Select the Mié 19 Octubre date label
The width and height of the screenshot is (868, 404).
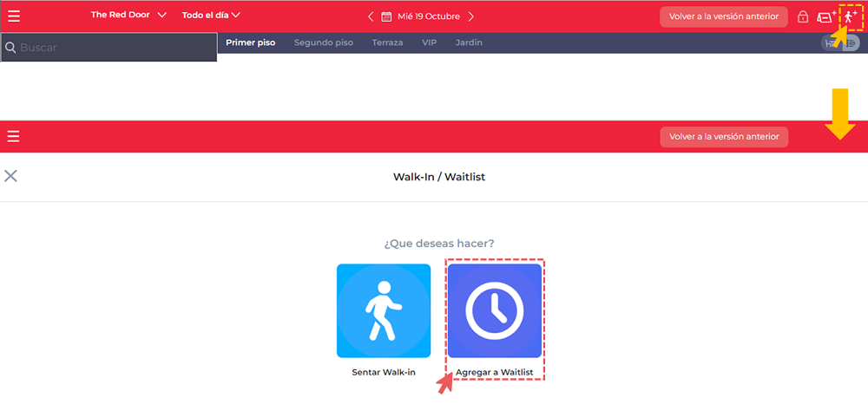429,16
